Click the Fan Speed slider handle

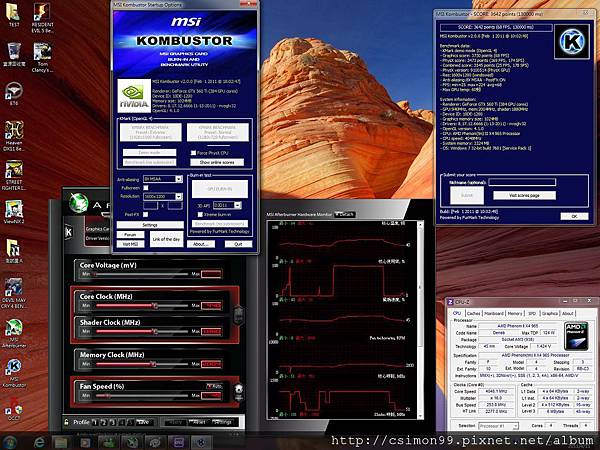pyautogui.click(x=108, y=395)
